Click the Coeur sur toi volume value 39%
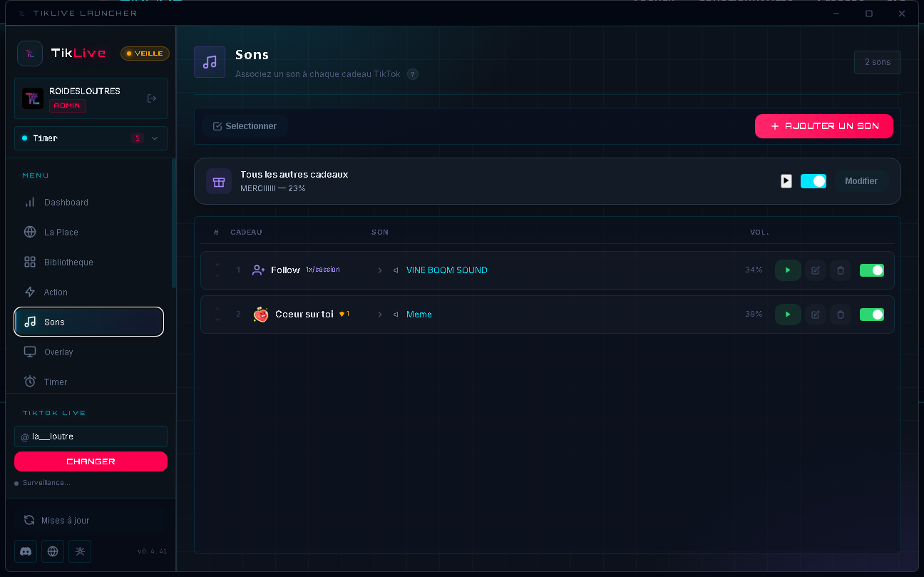Screen dimensions: 924x577 pyautogui.click(x=754, y=315)
